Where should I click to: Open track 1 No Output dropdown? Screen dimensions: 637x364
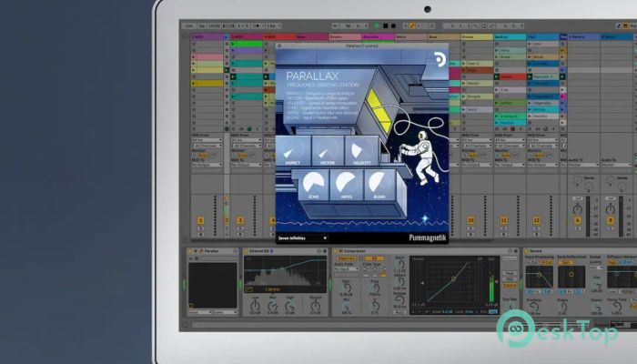click(207, 165)
